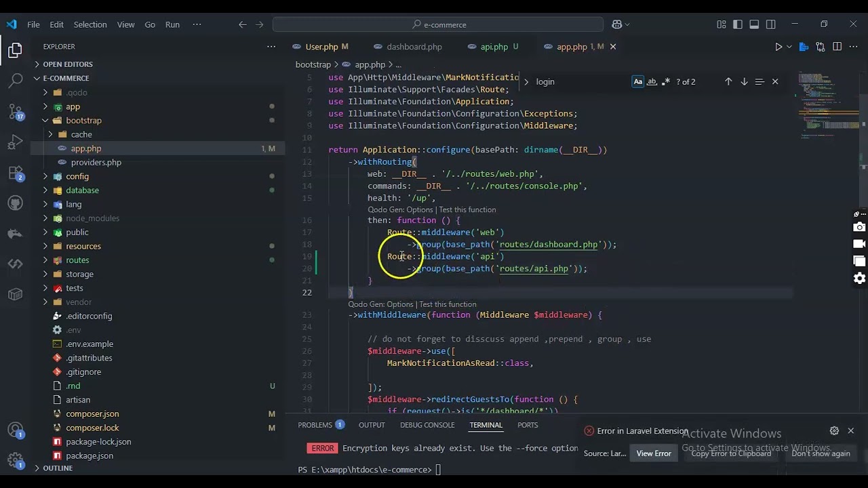Click second Test this function link
The width and height of the screenshot is (868, 488).
[x=448, y=304]
